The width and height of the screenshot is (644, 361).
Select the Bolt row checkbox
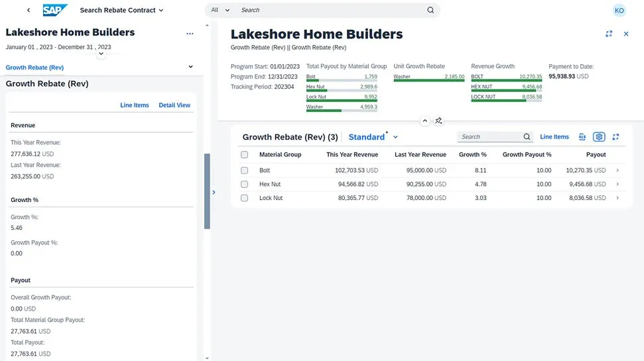point(244,170)
